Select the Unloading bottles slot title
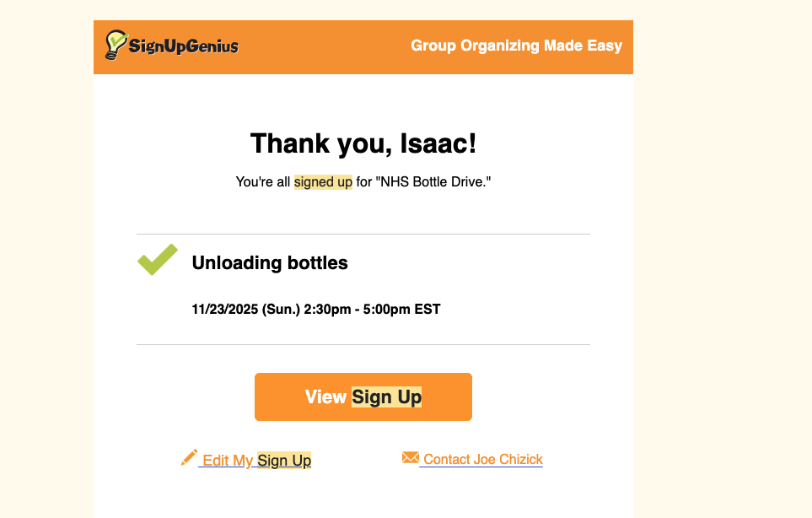The width and height of the screenshot is (812, 518). [270, 263]
